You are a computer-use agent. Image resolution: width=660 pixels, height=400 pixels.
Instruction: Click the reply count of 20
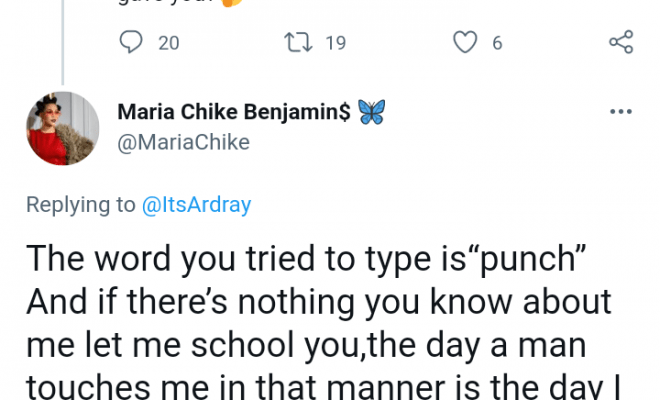point(168,42)
